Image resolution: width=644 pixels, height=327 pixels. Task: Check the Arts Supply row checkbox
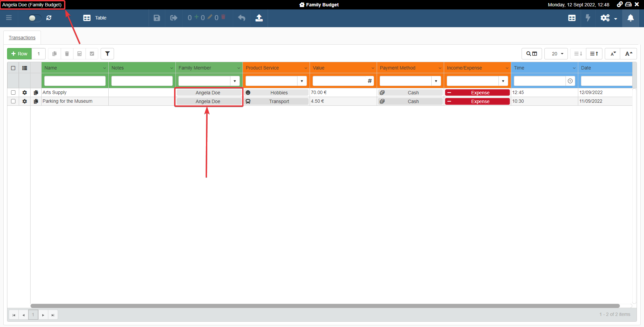[x=13, y=93]
